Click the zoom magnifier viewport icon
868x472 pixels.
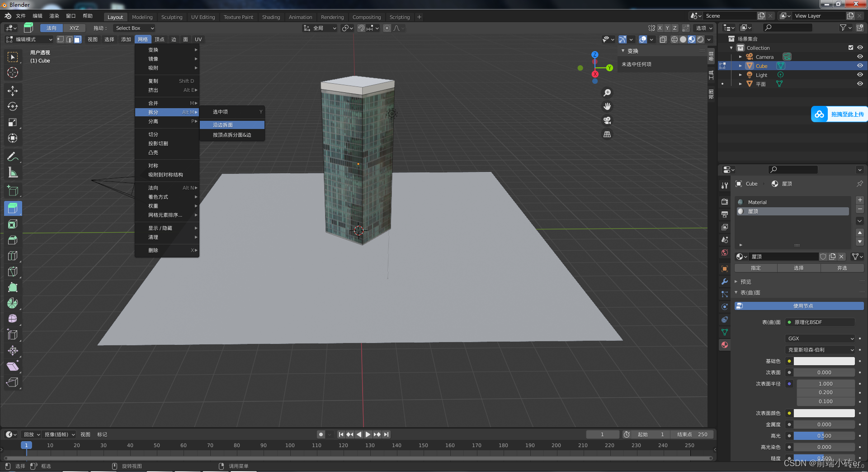tap(607, 93)
